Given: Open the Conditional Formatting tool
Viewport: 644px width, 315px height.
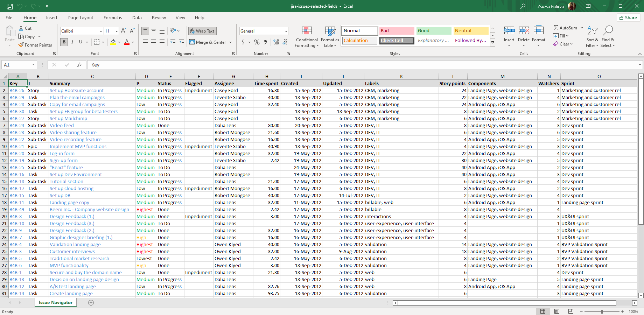Looking at the screenshot, I should coord(307,37).
